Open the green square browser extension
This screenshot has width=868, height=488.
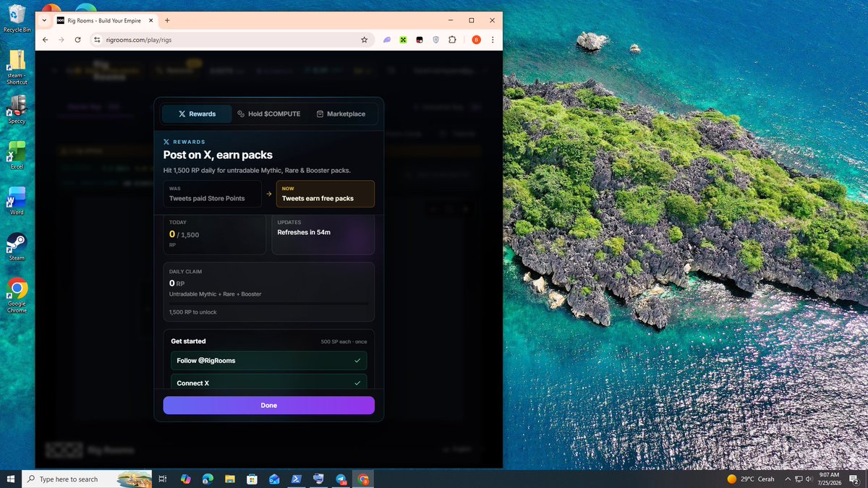(x=403, y=40)
